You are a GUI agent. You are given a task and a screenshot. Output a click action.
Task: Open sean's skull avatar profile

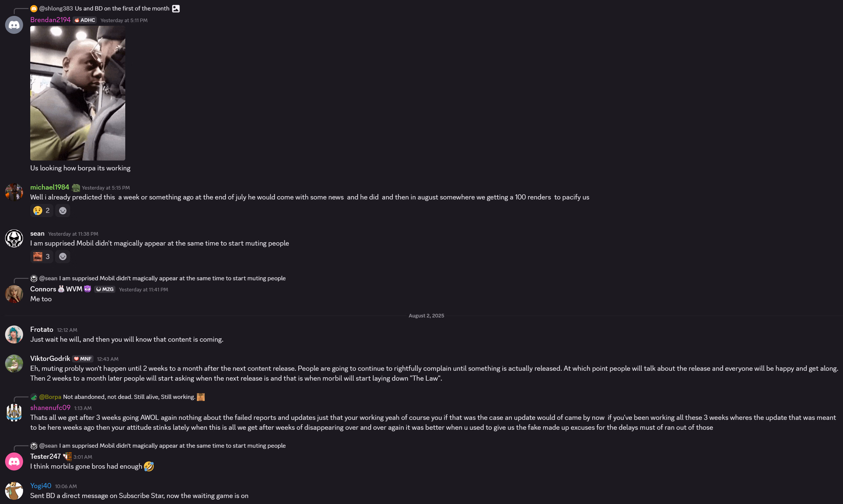[14, 238]
